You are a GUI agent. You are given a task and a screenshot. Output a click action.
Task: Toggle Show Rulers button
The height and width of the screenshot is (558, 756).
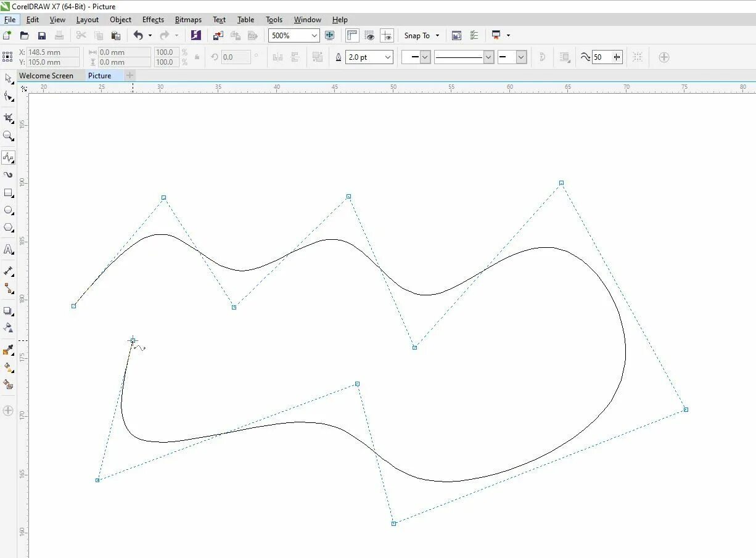click(352, 36)
